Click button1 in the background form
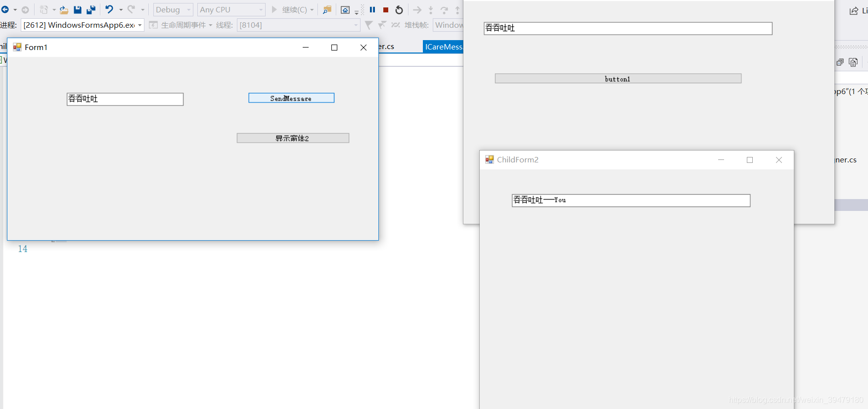This screenshot has height=409, width=868. click(618, 79)
